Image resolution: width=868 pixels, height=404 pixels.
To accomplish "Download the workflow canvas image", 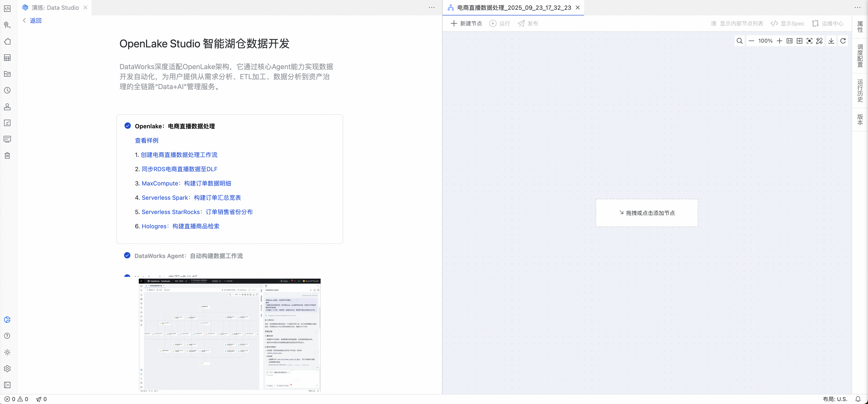I will pos(831,41).
